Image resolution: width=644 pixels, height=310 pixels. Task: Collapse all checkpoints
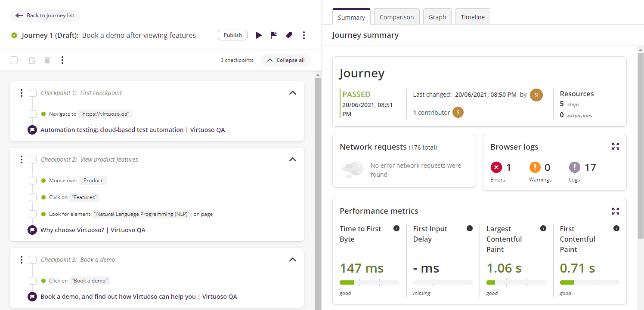[x=285, y=60]
